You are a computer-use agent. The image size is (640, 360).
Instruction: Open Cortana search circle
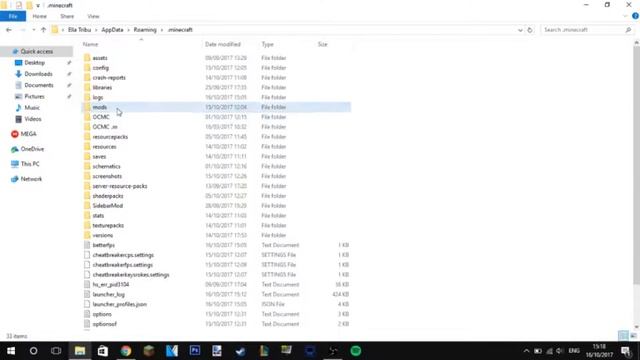point(33,351)
